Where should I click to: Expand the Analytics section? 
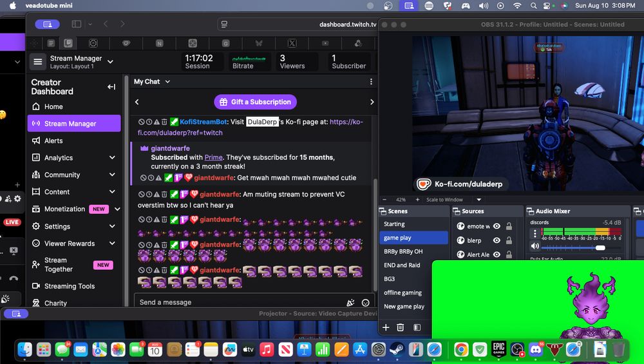112,158
